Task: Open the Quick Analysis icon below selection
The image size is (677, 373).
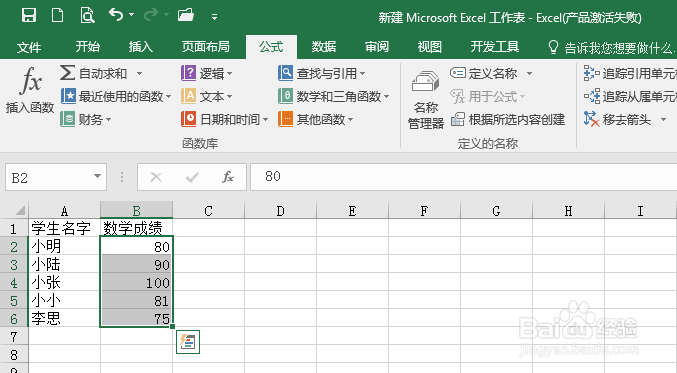Action: pos(188,342)
